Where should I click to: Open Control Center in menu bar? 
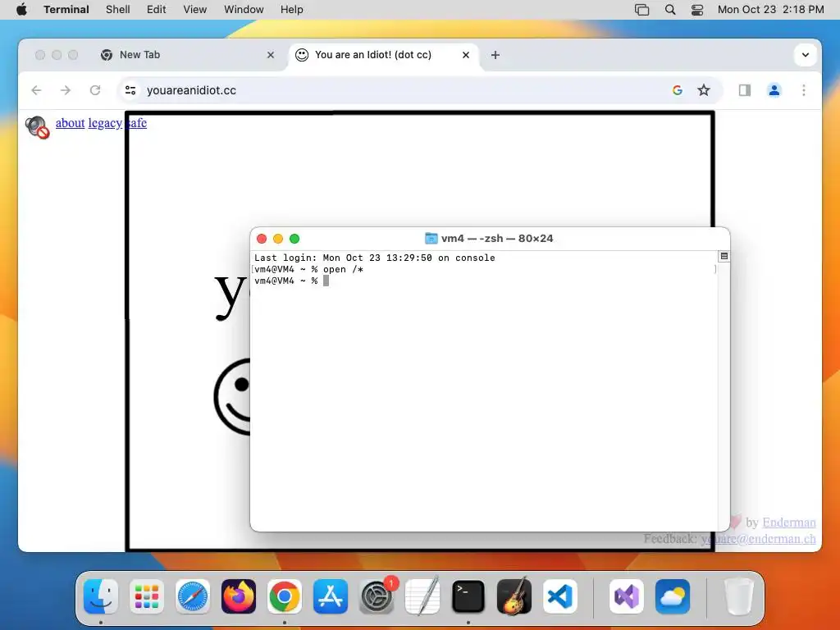(x=697, y=10)
